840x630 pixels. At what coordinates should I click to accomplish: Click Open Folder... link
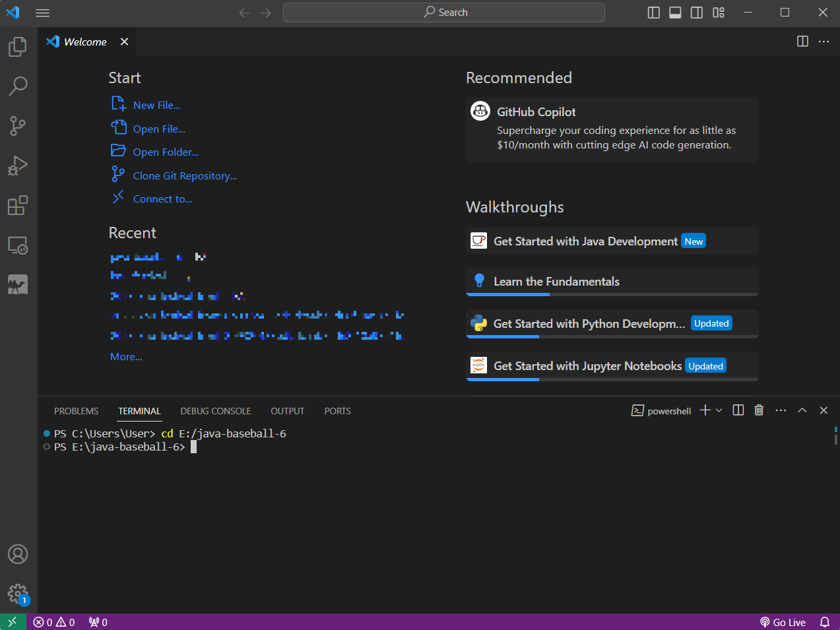coord(166,152)
